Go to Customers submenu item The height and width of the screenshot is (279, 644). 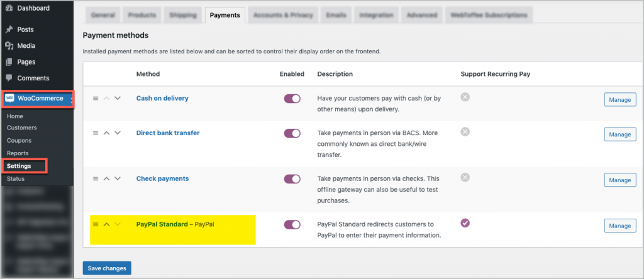pos(22,128)
